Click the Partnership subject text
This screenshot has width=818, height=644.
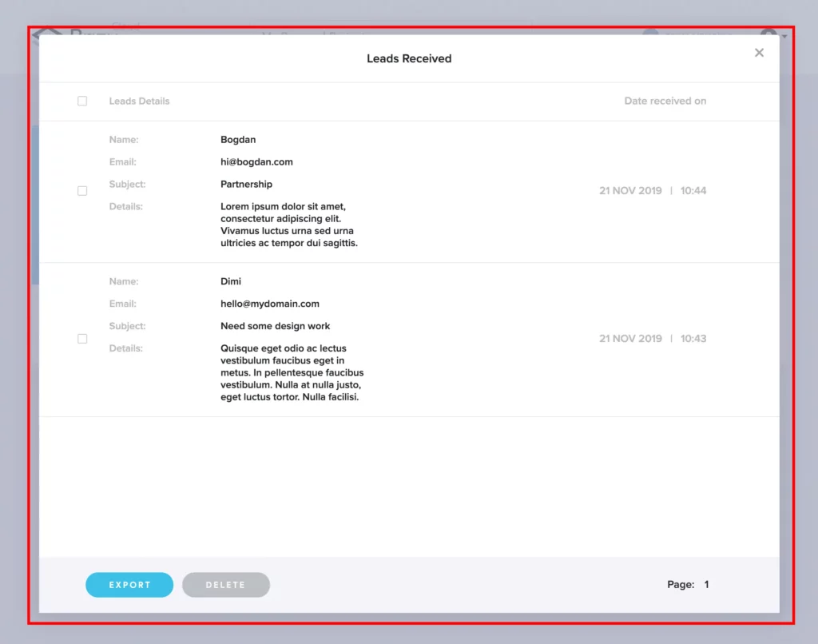246,185
